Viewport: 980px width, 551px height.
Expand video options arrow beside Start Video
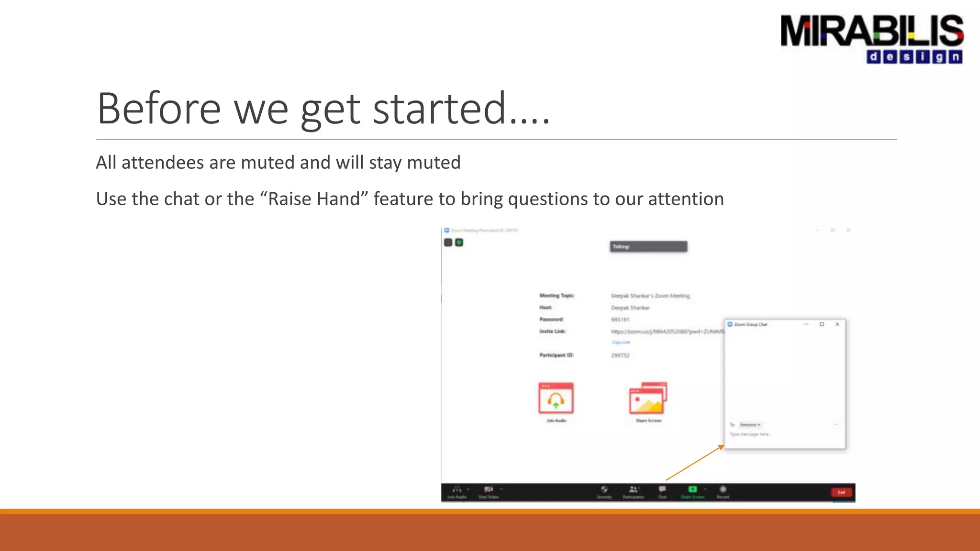pyautogui.click(x=501, y=489)
